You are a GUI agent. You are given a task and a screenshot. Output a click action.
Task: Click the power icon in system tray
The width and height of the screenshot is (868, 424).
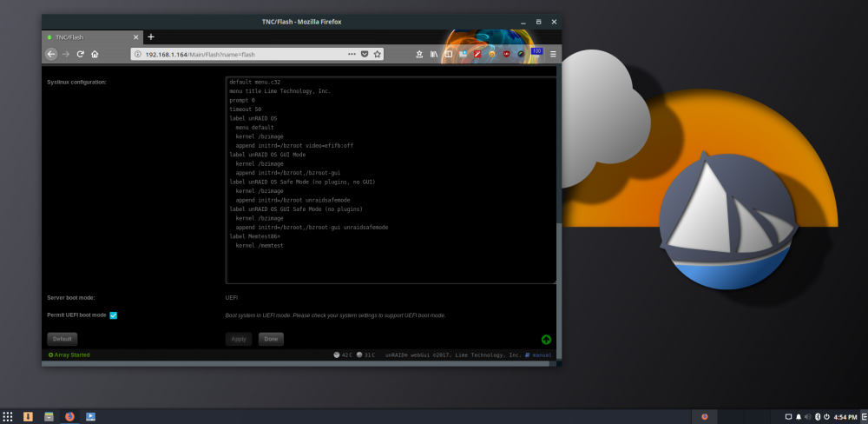click(826, 416)
